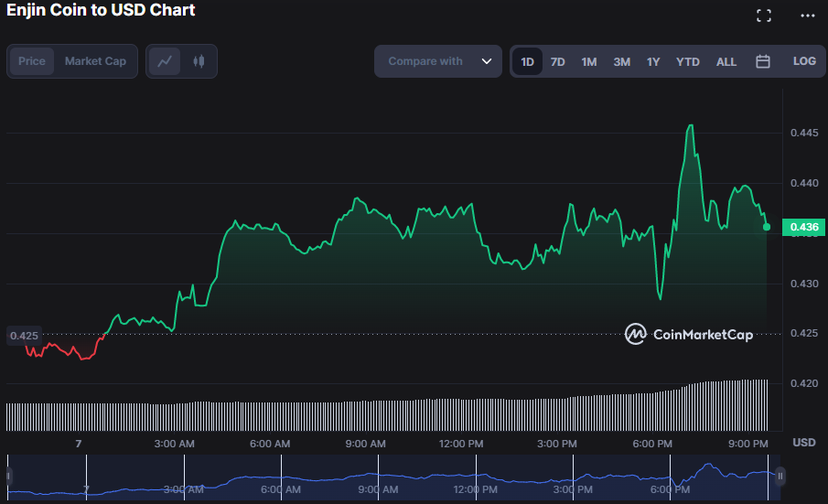Open the three-dot more options menu

pos(807,16)
